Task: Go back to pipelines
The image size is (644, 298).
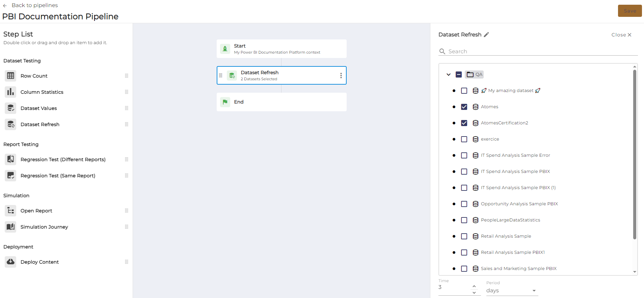Action: (35, 5)
